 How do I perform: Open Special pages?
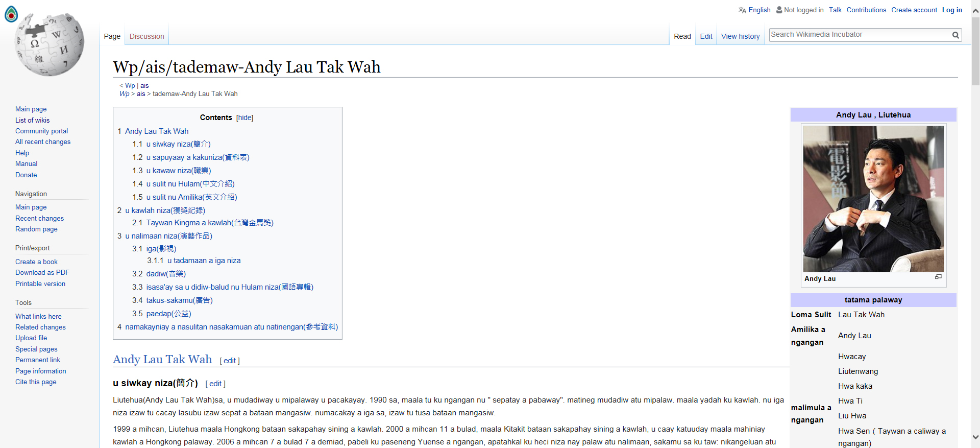coord(36,349)
